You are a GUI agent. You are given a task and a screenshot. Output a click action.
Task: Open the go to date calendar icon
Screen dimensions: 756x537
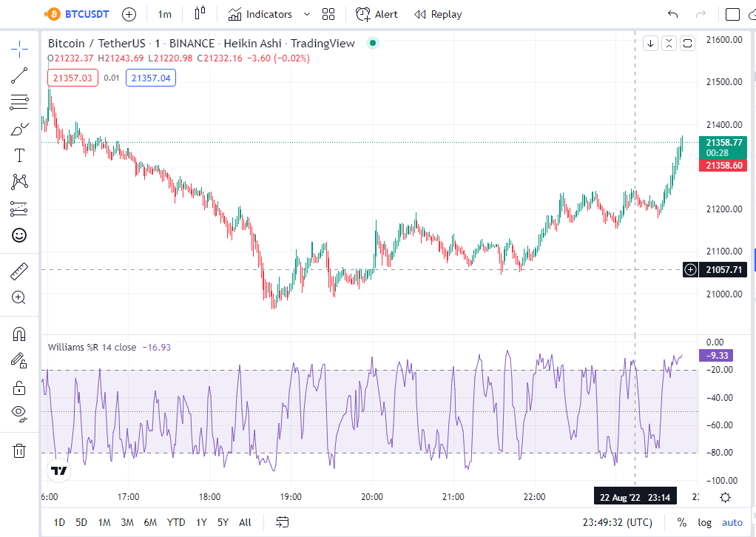click(x=282, y=522)
